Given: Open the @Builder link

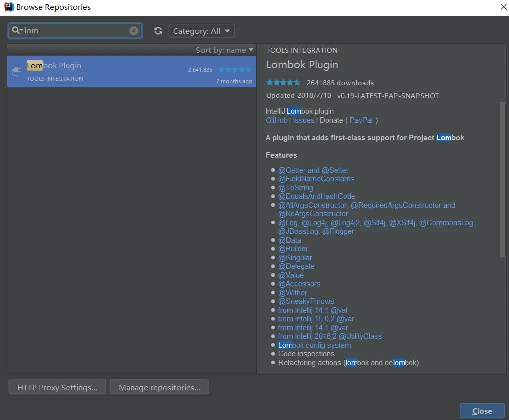Looking at the screenshot, I should point(293,249).
